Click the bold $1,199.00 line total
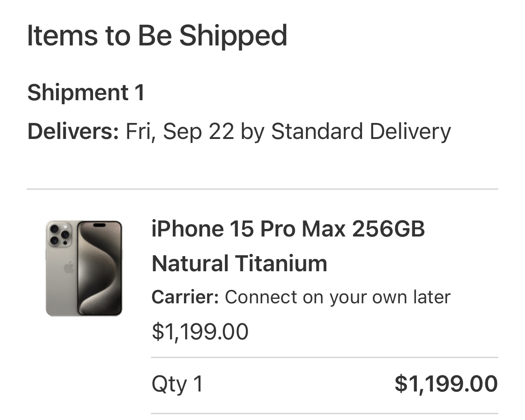 click(x=446, y=384)
